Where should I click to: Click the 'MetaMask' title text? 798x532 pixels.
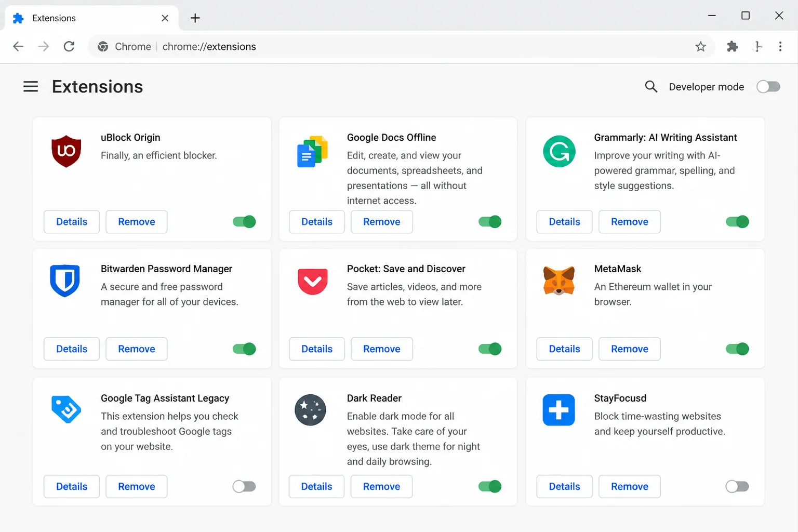618,269
